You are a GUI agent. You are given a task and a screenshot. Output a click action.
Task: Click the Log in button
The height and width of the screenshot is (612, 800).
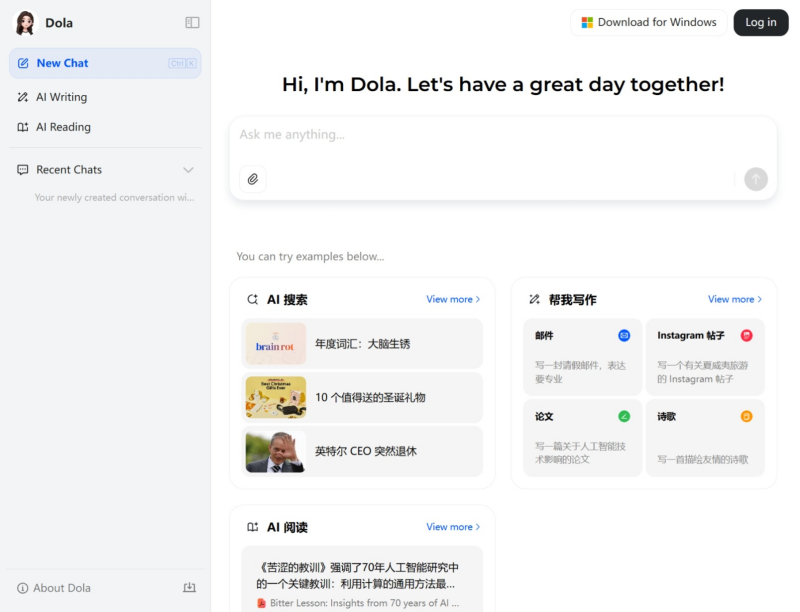[x=760, y=22]
